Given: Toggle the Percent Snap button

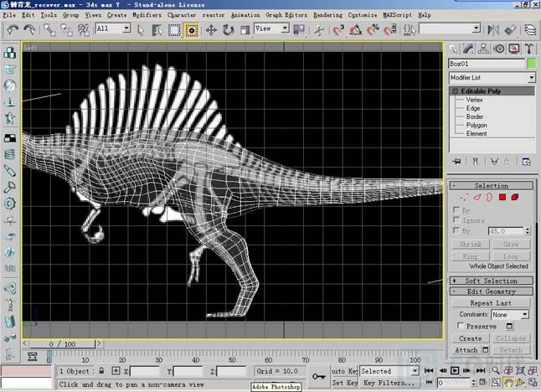Looking at the screenshot, I should (x=373, y=30).
